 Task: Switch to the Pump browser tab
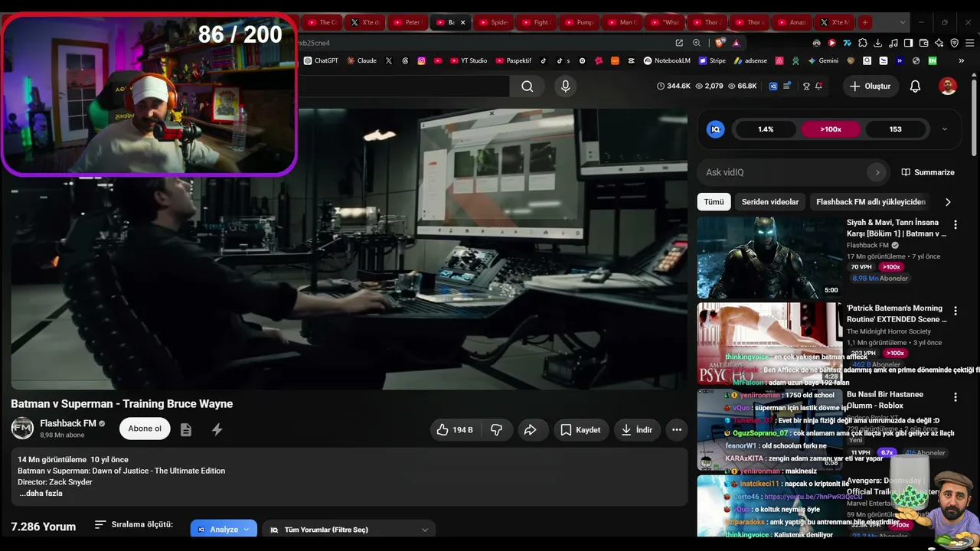coord(580,22)
